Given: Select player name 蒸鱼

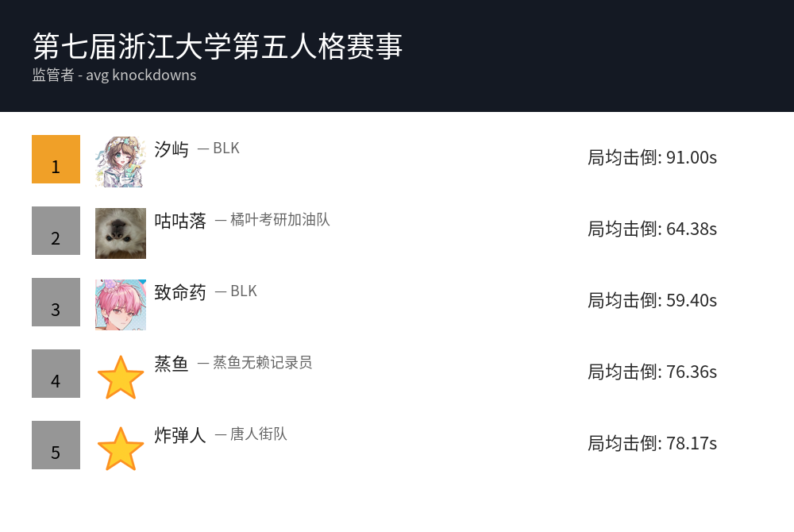Looking at the screenshot, I should click(x=172, y=364).
